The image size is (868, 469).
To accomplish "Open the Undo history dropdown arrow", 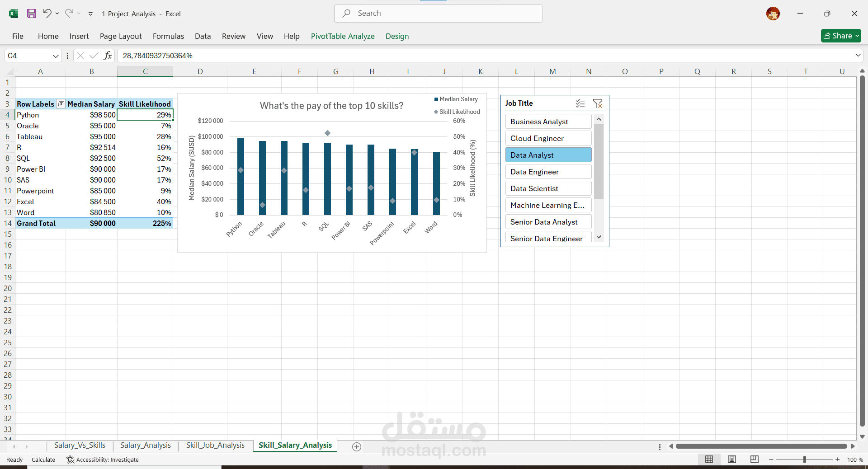I will 57,14.
